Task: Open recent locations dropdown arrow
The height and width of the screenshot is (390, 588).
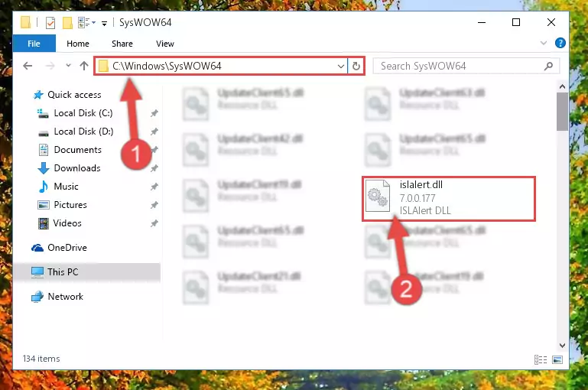Action: (68, 66)
